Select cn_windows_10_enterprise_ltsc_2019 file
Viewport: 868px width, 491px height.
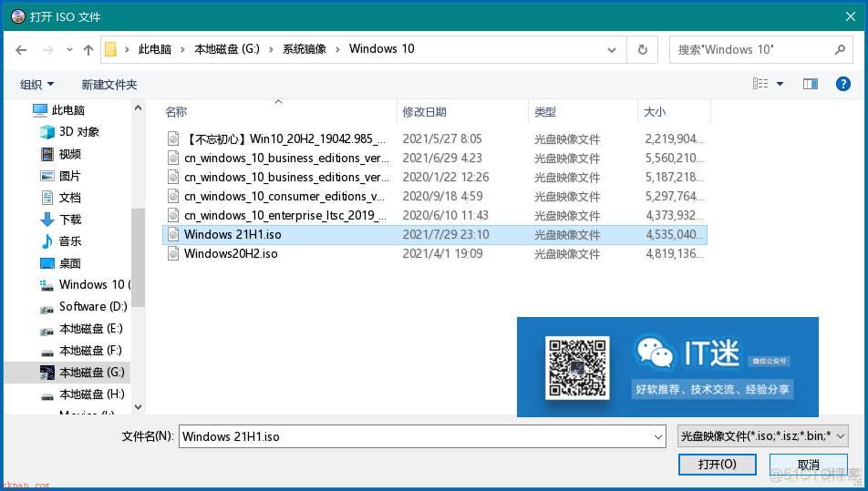435,215
